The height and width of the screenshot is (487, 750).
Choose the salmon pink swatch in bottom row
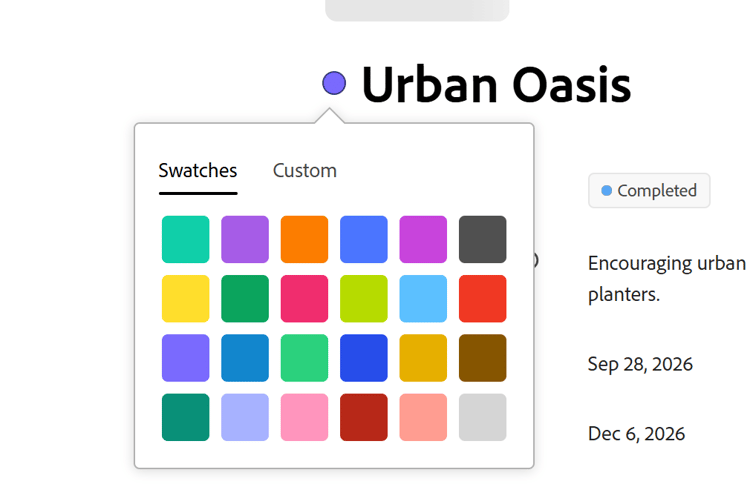(423, 417)
